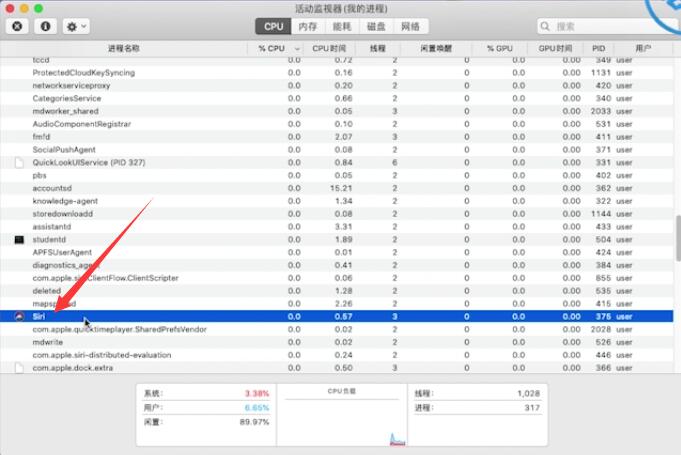Click the 搜索 search field
The width and height of the screenshot is (681, 455).
tap(608, 26)
